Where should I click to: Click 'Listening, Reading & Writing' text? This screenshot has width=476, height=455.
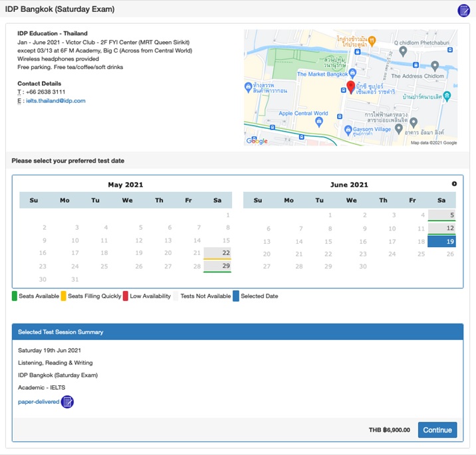pos(55,363)
